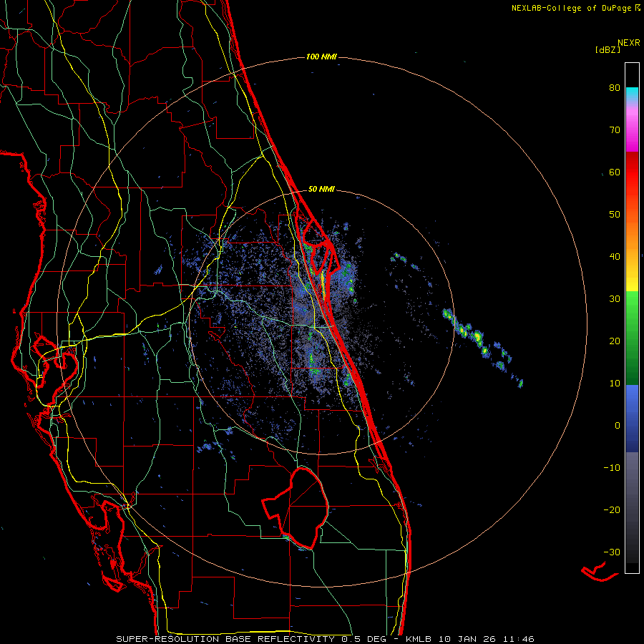The height and width of the screenshot is (644, 644).
Task: Click the 60 value on the dBZ scale
Action: coord(615,172)
